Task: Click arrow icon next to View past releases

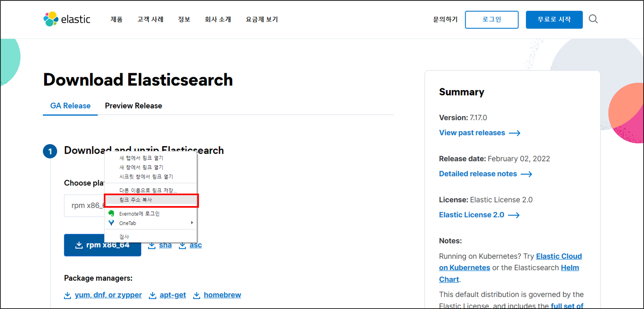Action: pyautogui.click(x=514, y=133)
